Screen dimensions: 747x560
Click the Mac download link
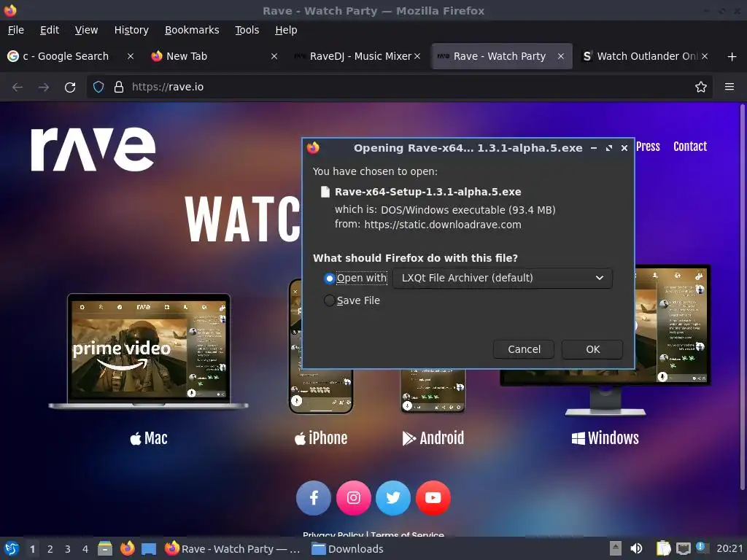[x=149, y=438]
